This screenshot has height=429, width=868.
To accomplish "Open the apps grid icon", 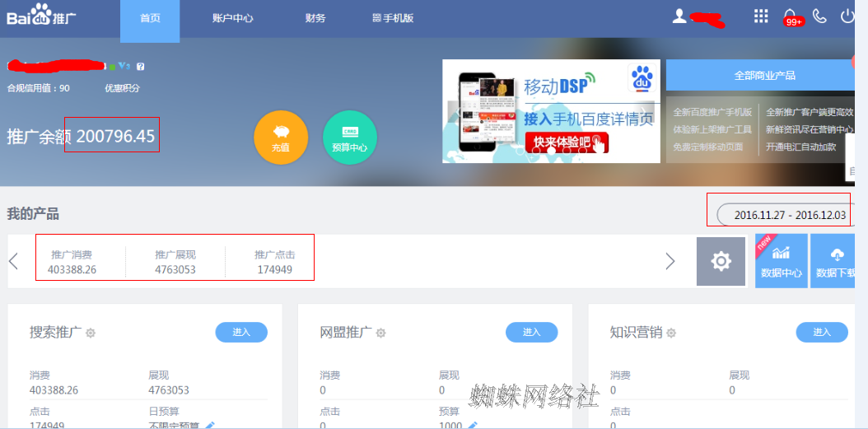I will click(761, 16).
